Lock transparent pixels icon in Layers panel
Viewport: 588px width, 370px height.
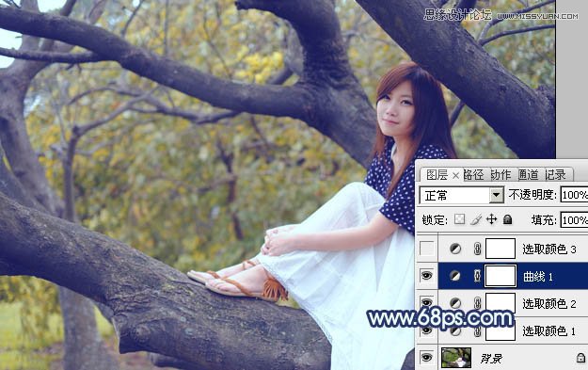(x=459, y=219)
